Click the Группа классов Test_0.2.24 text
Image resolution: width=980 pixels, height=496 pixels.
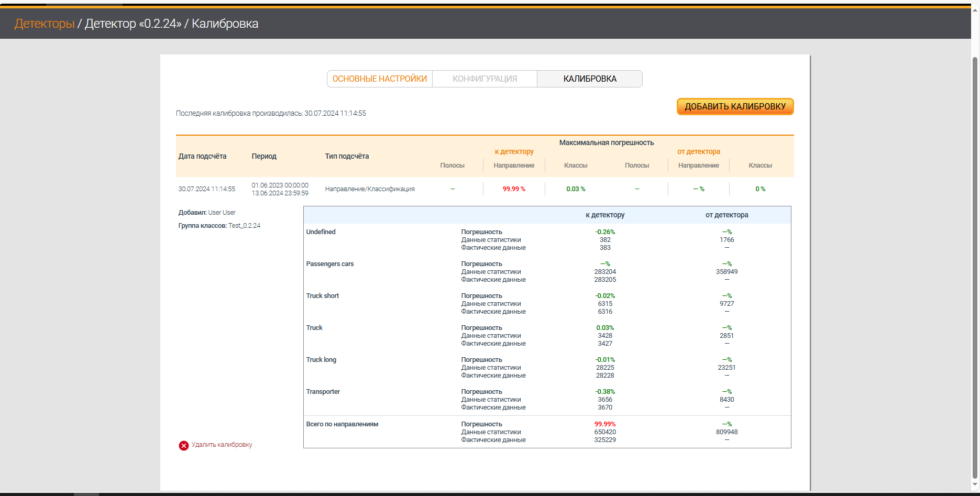click(x=219, y=226)
